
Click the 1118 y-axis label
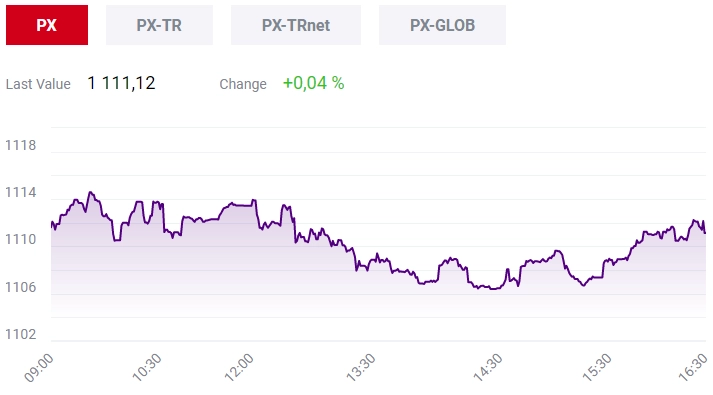[20, 145]
